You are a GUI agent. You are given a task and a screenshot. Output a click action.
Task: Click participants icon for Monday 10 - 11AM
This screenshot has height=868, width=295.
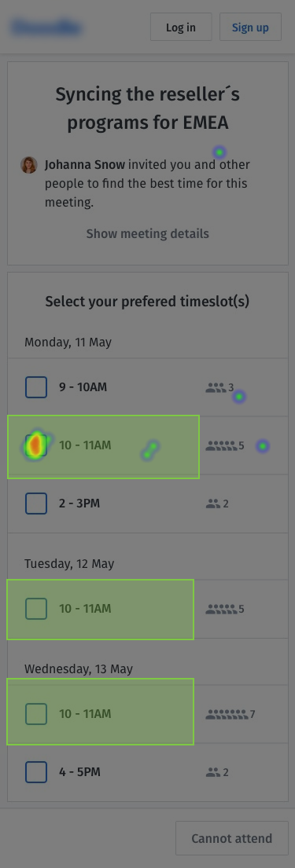[221, 445]
